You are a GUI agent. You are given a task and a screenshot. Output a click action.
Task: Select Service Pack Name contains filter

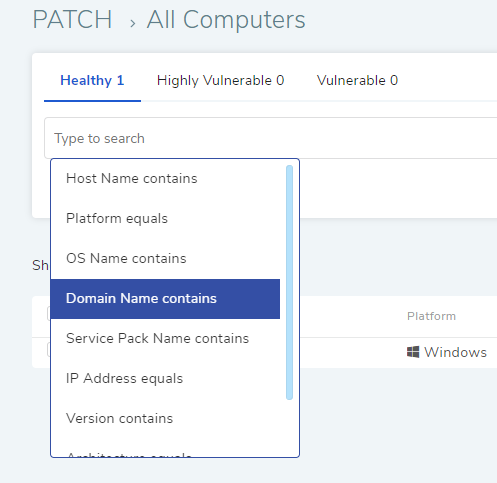(x=165, y=339)
